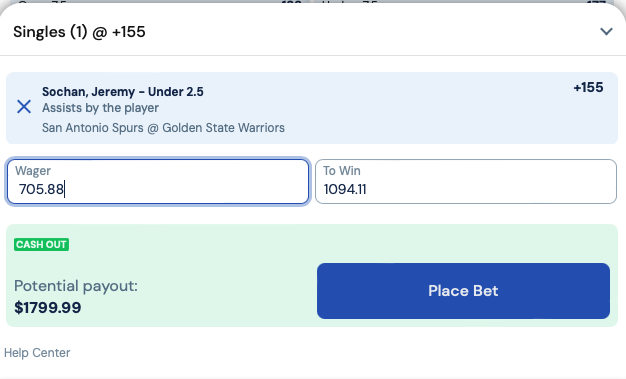Click the To Win field label
Image resolution: width=626 pixels, height=379 pixels.
click(342, 171)
